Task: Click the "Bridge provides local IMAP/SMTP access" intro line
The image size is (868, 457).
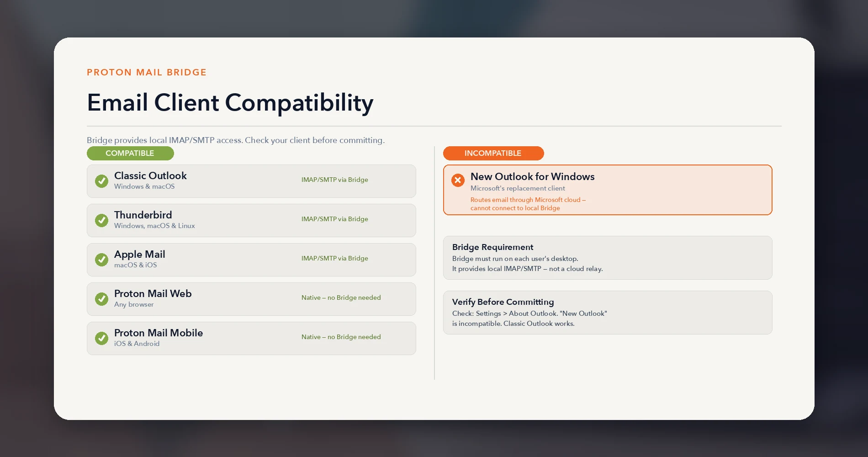Action: [x=236, y=140]
